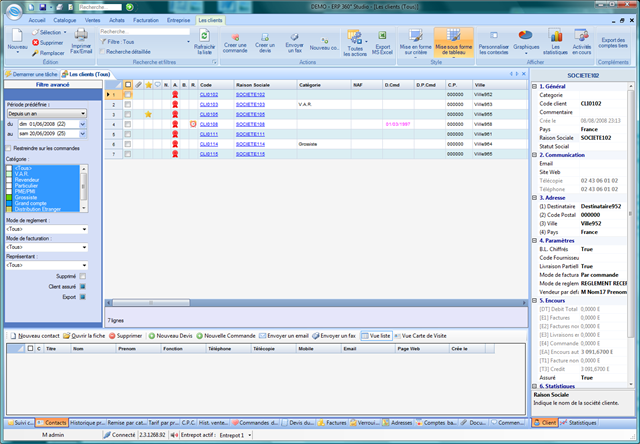Switch to the Factures bottom tab

point(332,423)
